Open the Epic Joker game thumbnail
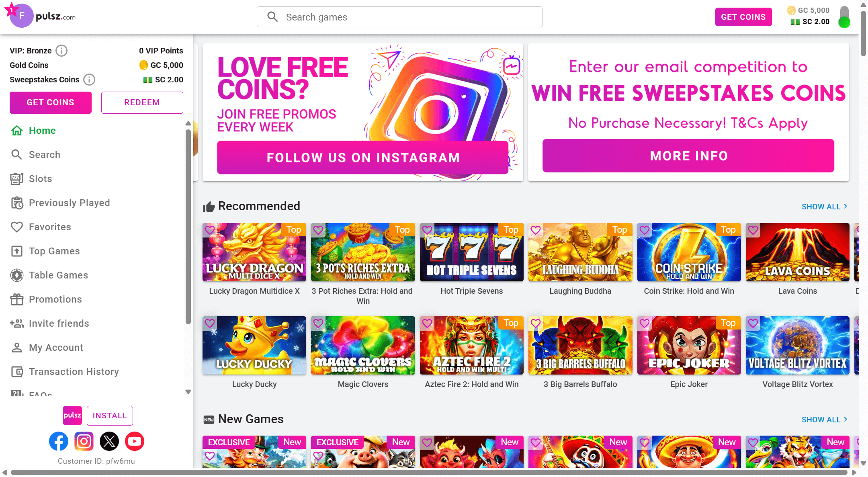Screen dimensions: 868x477 [x=689, y=346]
